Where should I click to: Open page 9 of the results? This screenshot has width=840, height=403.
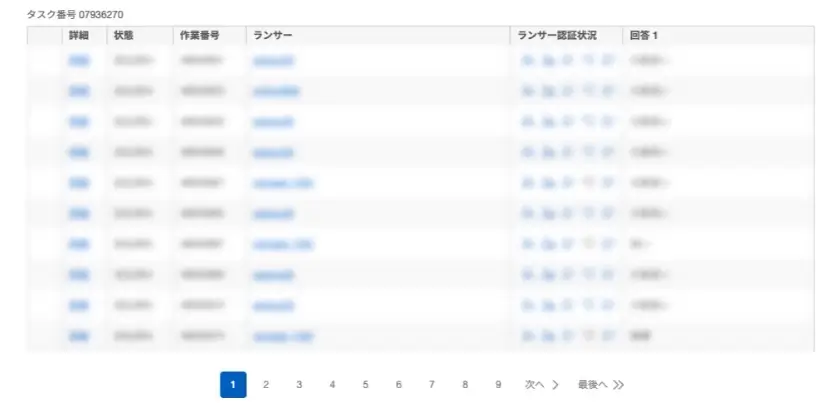point(498,384)
